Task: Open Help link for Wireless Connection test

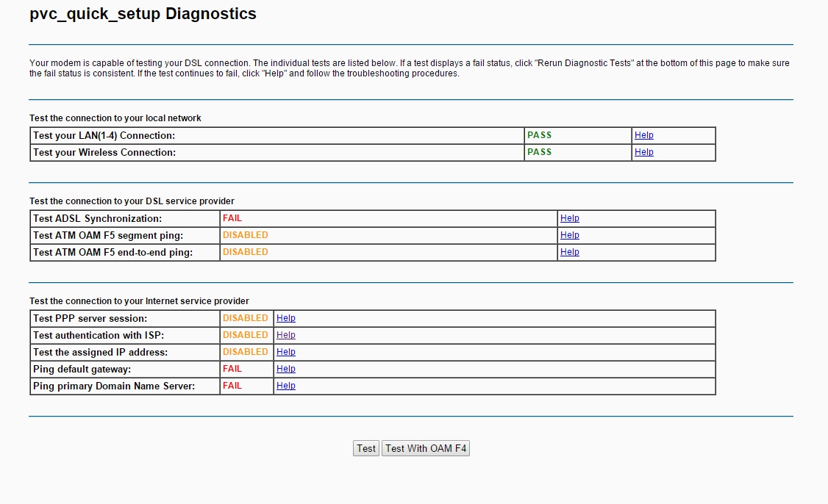Action: (x=643, y=152)
